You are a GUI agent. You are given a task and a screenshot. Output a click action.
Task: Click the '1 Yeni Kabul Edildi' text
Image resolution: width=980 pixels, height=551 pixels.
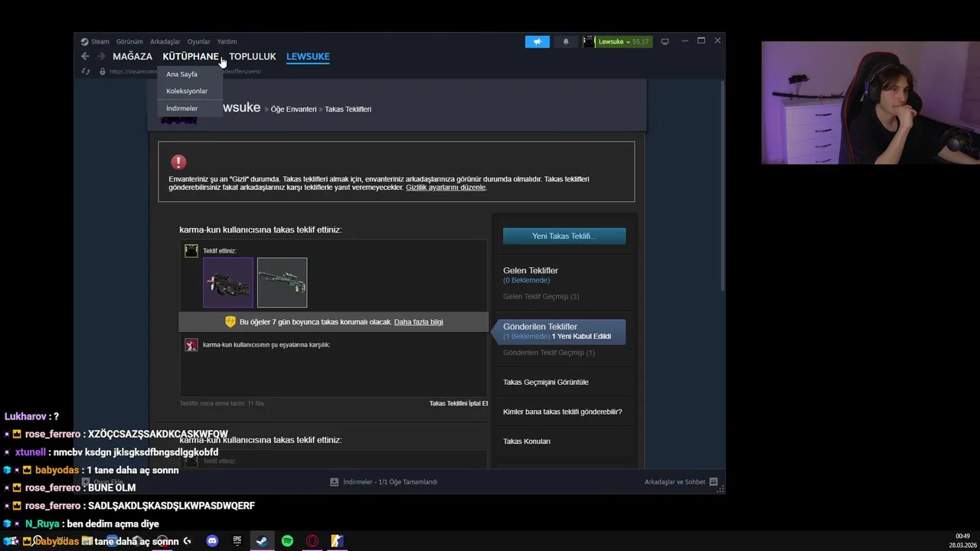point(581,337)
